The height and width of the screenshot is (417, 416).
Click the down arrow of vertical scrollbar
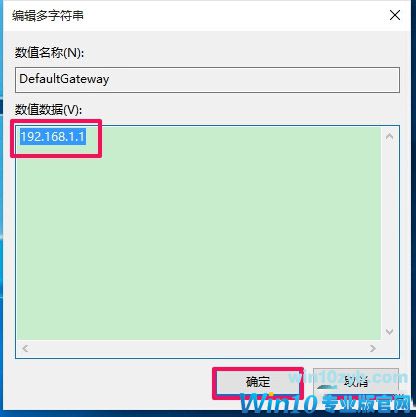(389, 332)
